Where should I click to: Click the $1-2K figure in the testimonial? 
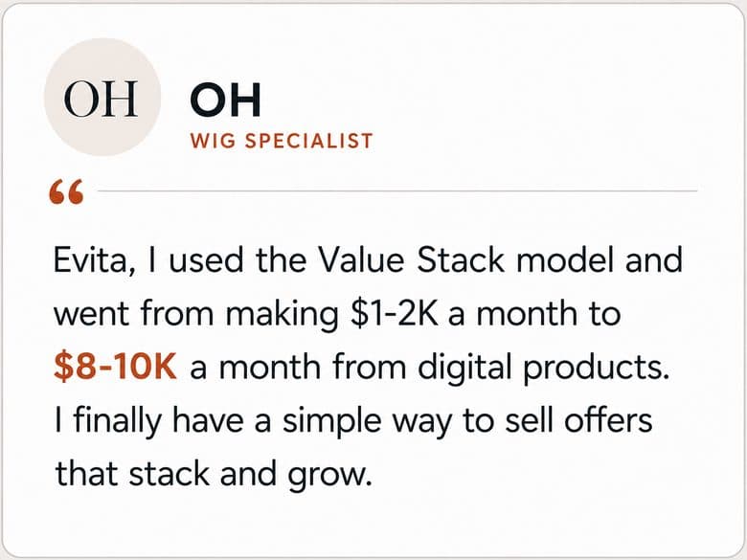[394, 314]
